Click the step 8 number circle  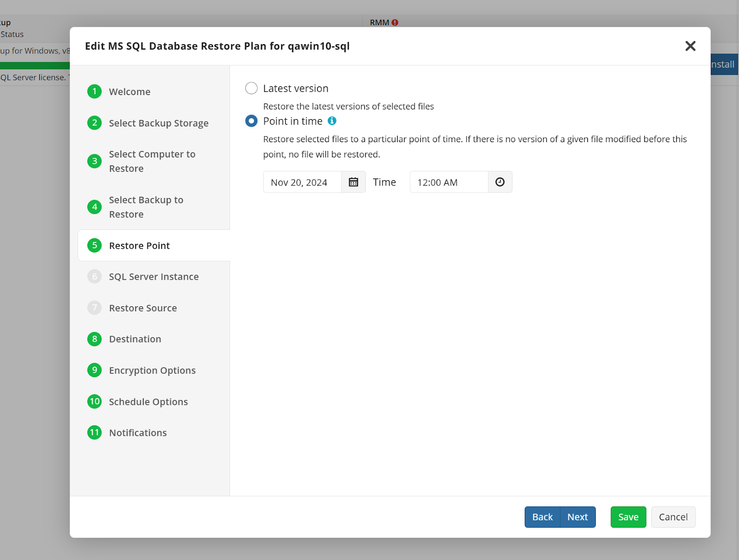pyautogui.click(x=95, y=339)
